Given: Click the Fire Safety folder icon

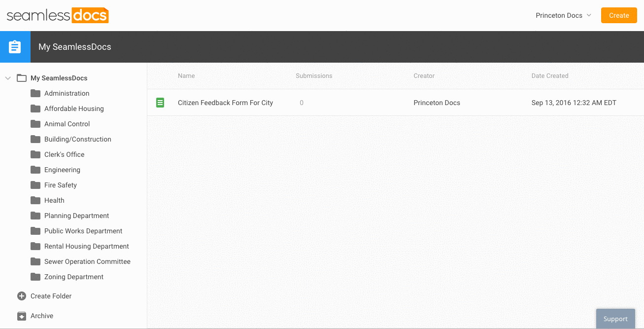Looking at the screenshot, I should point(35,185).
